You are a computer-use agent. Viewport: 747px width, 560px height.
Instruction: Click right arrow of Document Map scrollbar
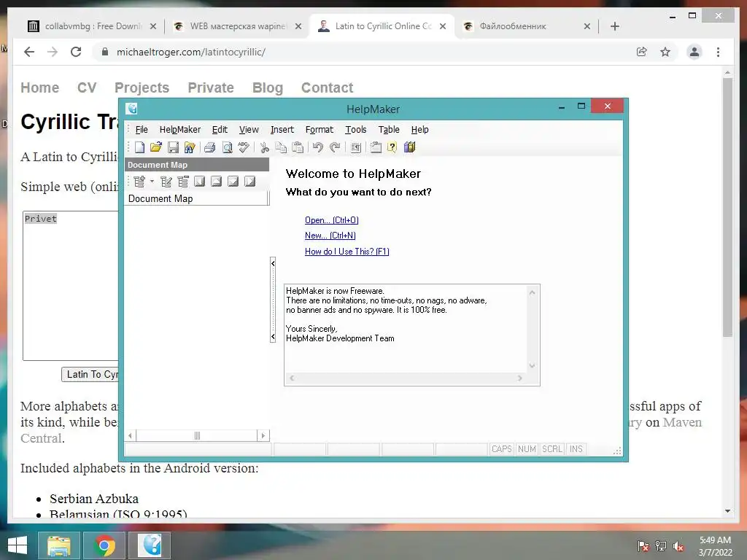point(263,436)
